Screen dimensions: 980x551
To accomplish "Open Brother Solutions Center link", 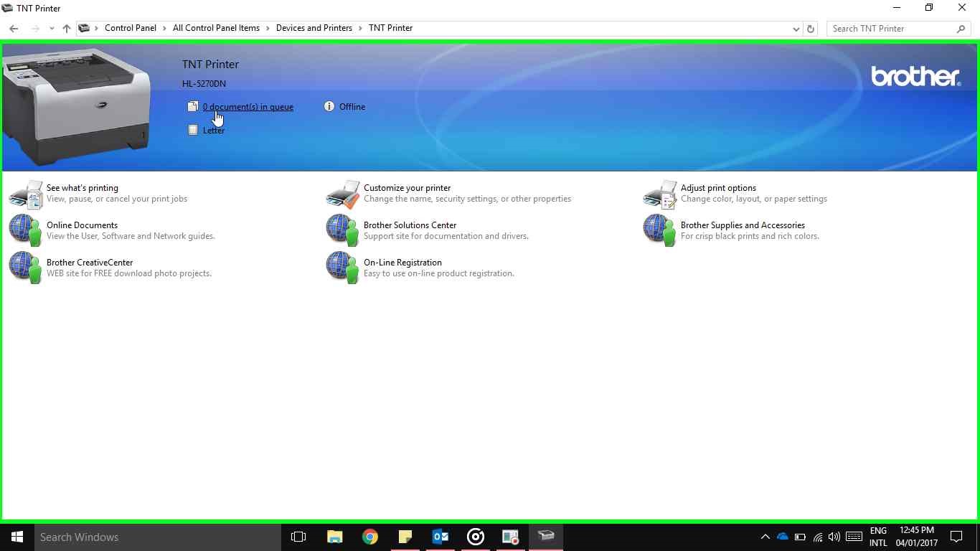I will (410, 225).
